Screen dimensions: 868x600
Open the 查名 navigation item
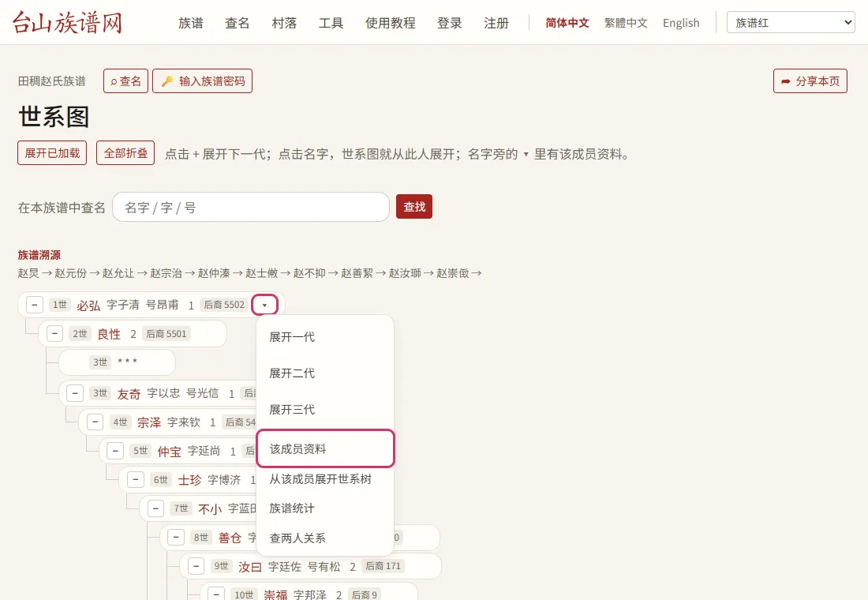[x=238, y=23]
